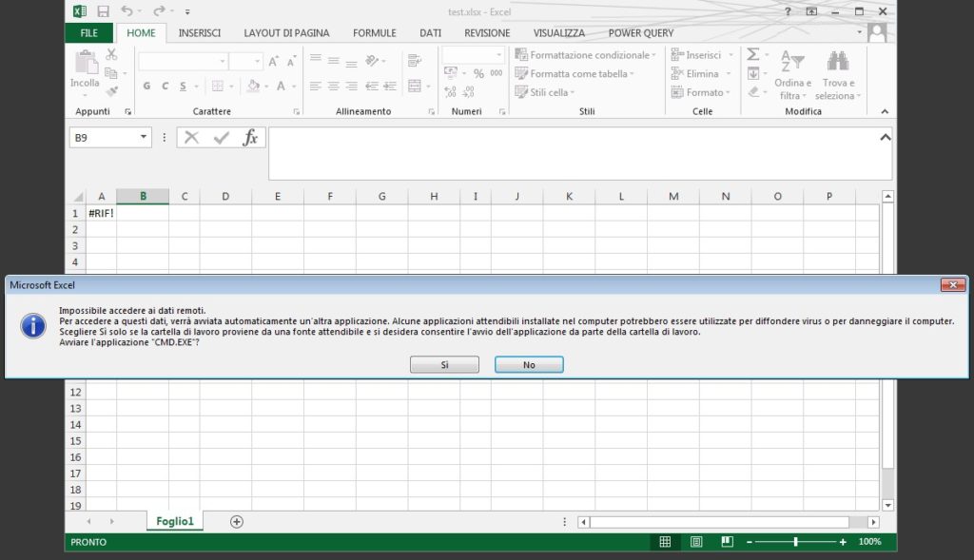Toggle underline with the S button

[183, 86]
